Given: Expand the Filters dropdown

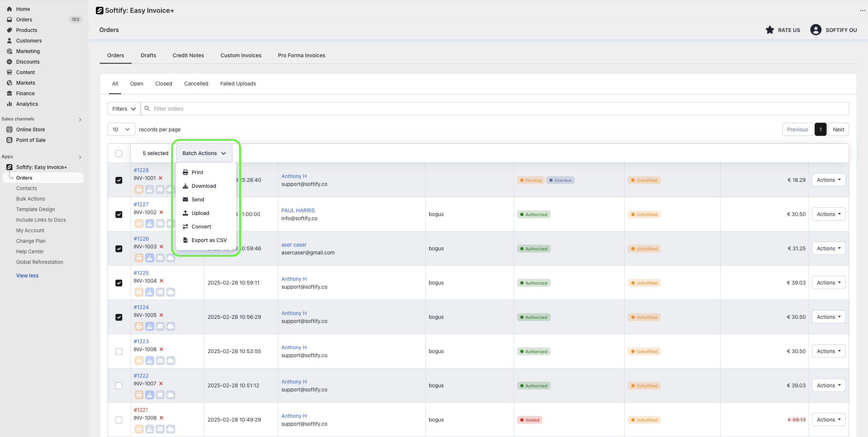Looking at the screenshot, I should coord(124,109).
